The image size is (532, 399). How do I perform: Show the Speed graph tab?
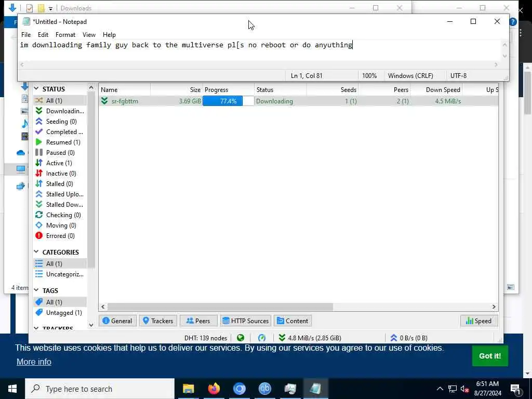tap(479, 321)
